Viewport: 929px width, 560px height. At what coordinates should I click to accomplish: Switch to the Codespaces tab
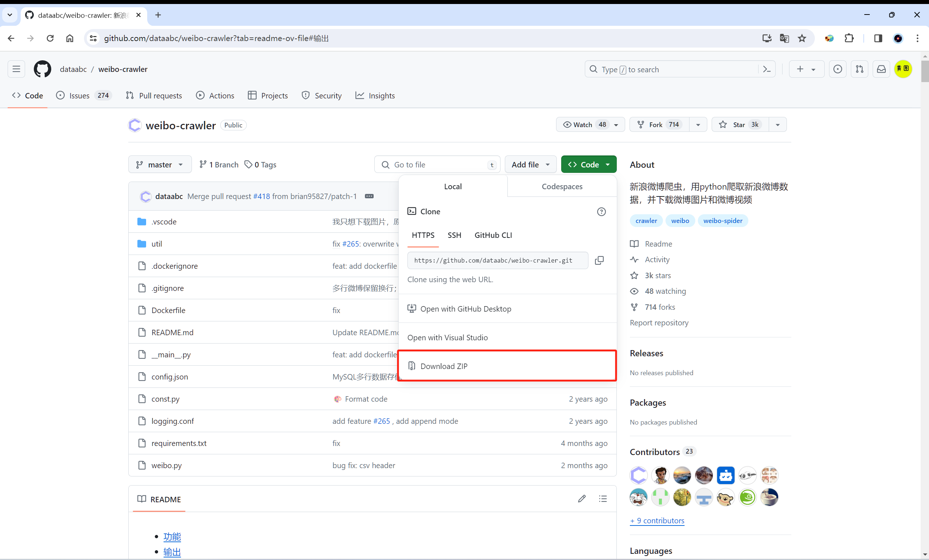click(562, 187)
